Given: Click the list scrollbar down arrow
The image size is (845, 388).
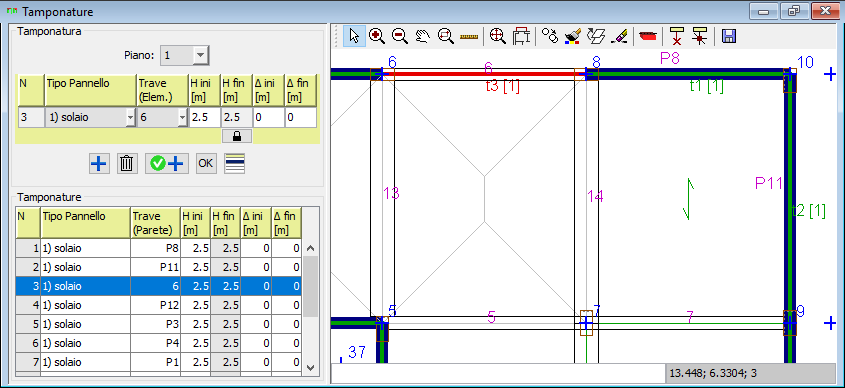Looking at the screenshot, I should (x=310, y=367).
